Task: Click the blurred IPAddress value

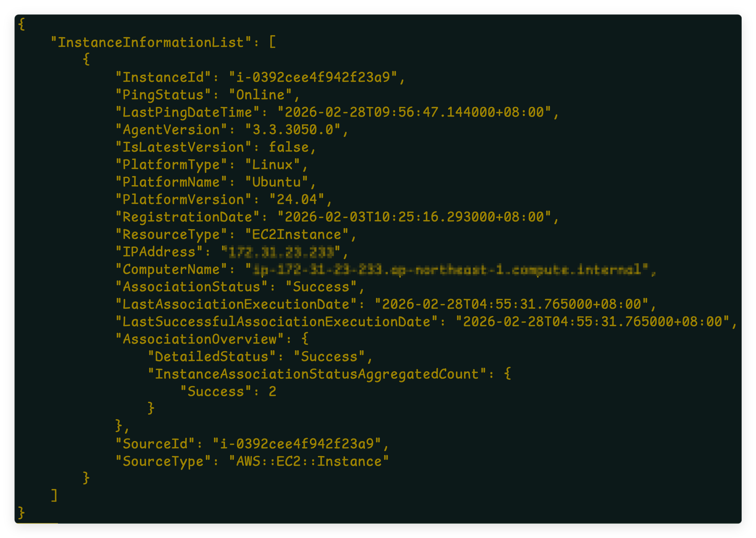Action: pos(281,252)
